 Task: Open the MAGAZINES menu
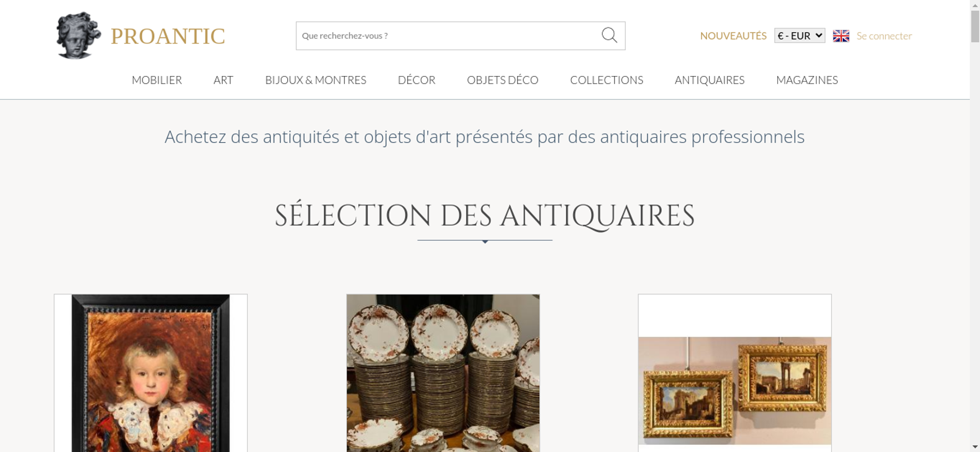[807, 80]
